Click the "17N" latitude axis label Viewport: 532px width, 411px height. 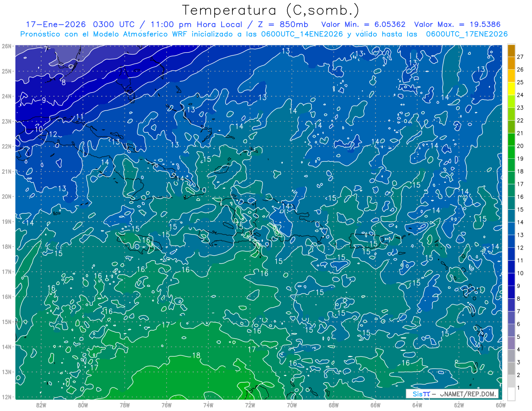coord(7,271)
